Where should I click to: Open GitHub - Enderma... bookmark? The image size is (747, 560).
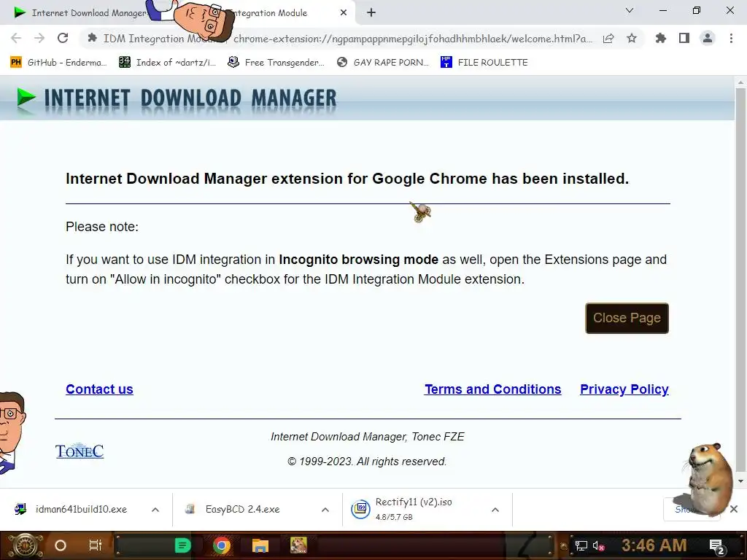pos(58,63)
